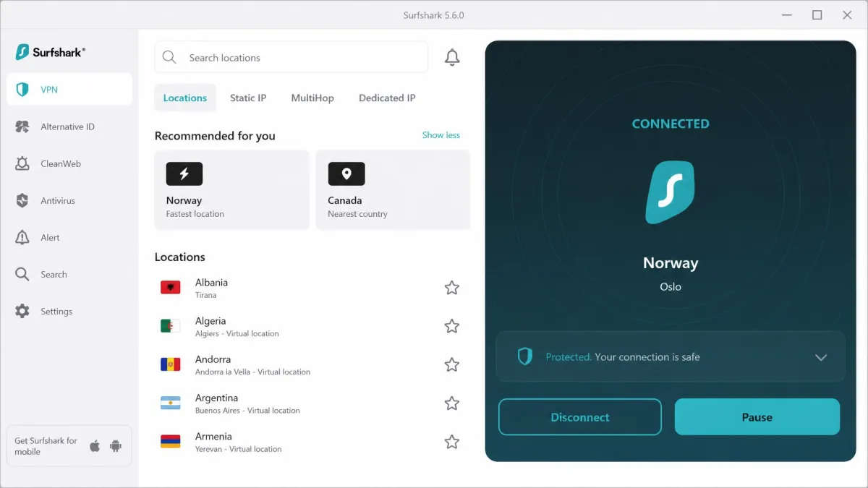Click the Settings gear icon

tap(22, 311)
